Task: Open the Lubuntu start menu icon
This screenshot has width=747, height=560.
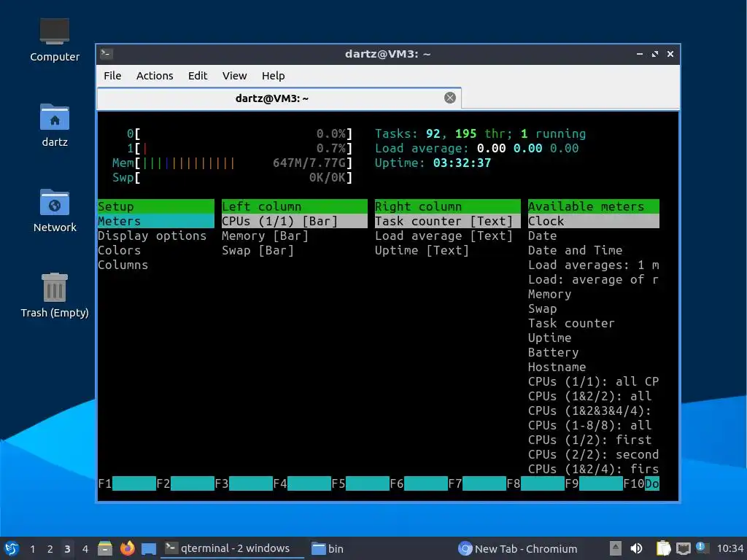Action: point(12,548)
